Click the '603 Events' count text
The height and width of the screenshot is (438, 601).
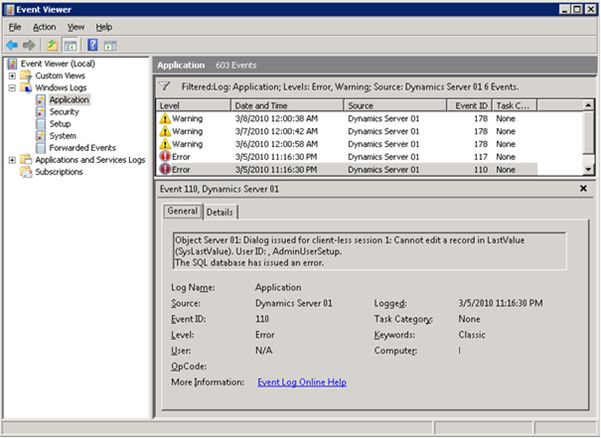pyautogui.click(x=236, y=65)
